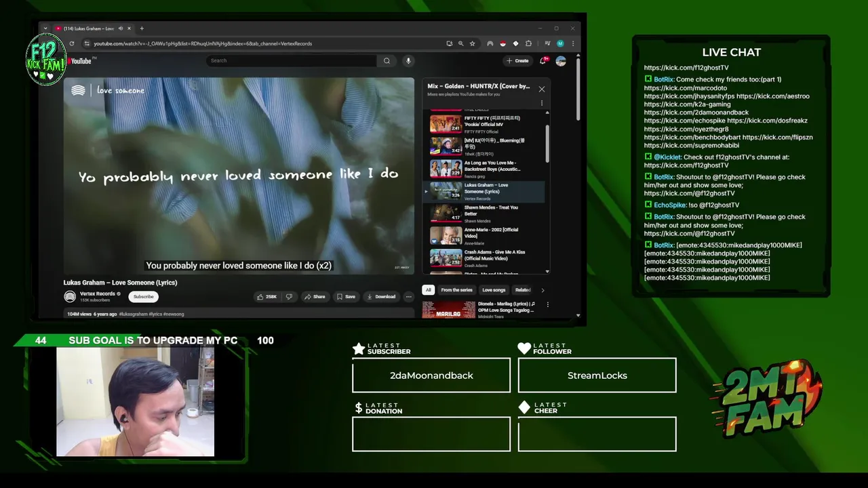This screenshot has width=868, height=488.
Task: Select the All filter chip
Action: point(428,290)
